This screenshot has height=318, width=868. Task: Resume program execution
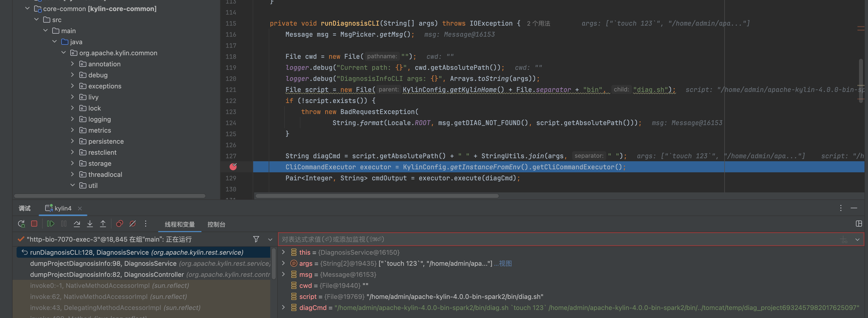tap(50, 224)
